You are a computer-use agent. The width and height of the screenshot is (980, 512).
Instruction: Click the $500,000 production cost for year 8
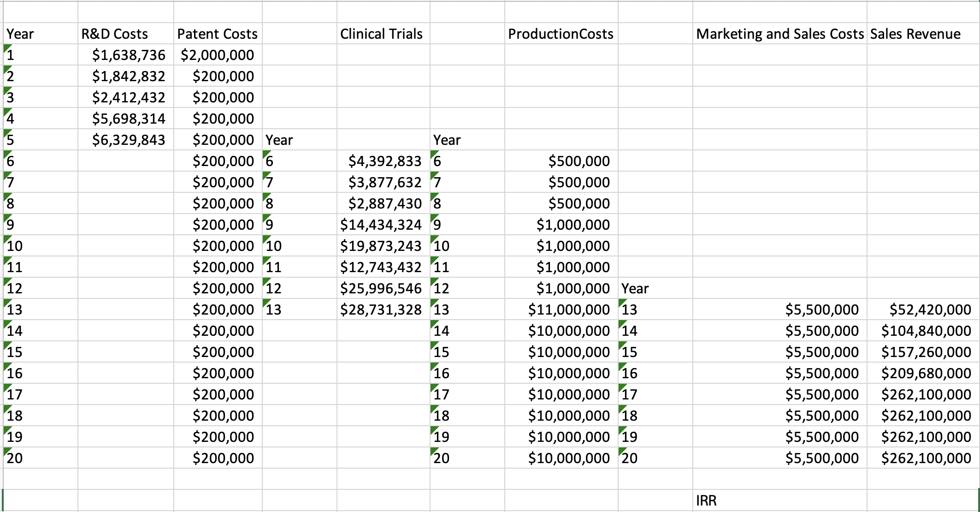tap(561, 203)
